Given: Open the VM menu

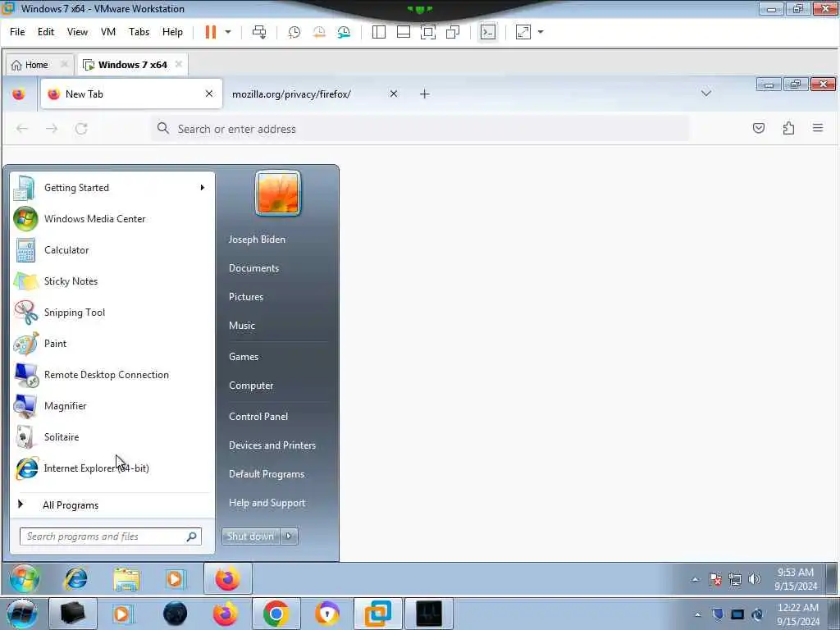Looking at the screenshot, I should (108, 32).
